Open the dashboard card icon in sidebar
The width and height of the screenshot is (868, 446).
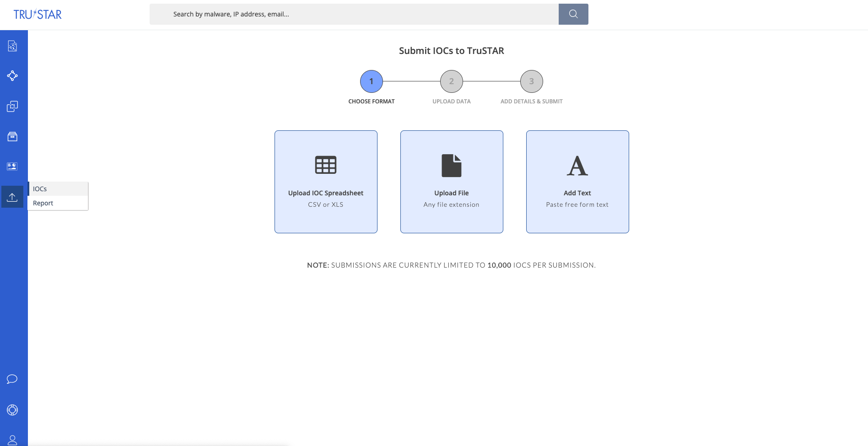click(12, 167)
